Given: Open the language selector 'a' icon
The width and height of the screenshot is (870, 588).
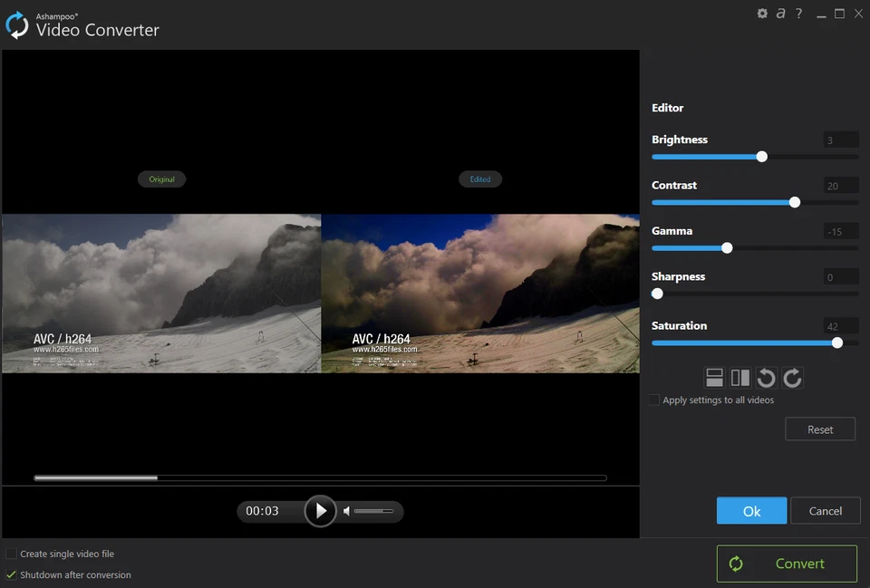Looking at the screenshot, I should coord(780,13).
